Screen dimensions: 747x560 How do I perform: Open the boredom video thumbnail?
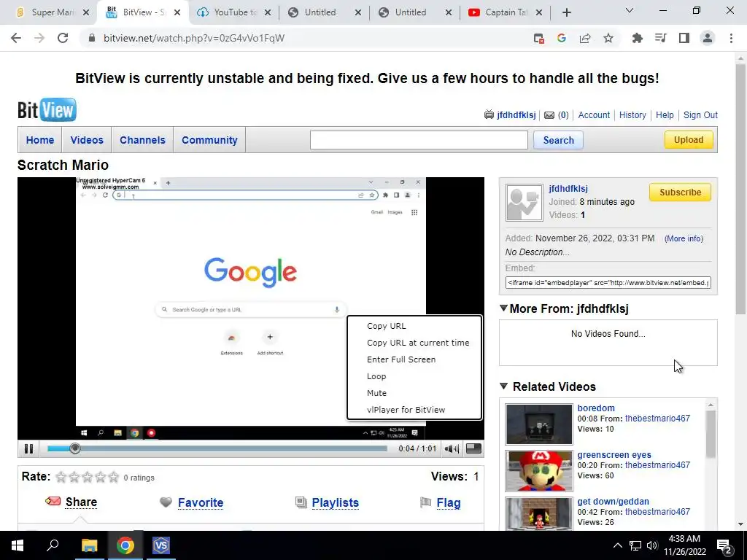(x=539, y=424)
